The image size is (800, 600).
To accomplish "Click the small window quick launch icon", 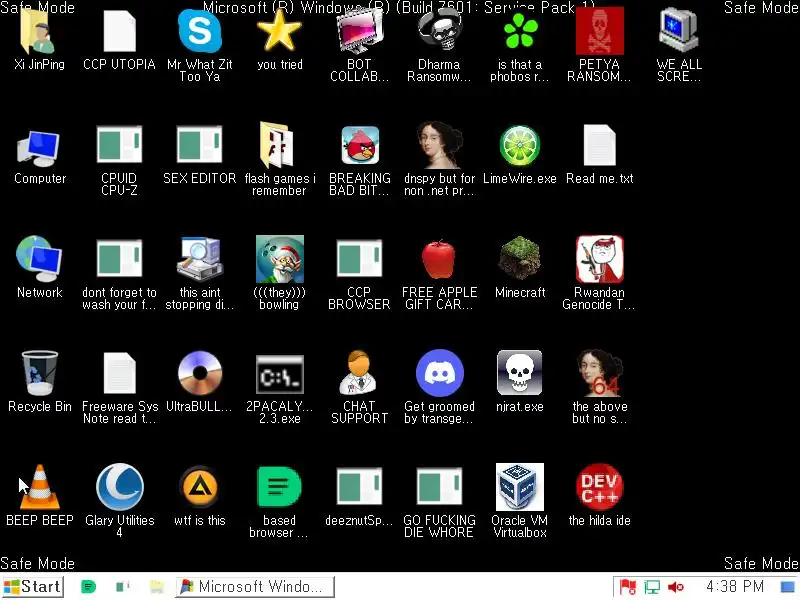I will point(122,587).
